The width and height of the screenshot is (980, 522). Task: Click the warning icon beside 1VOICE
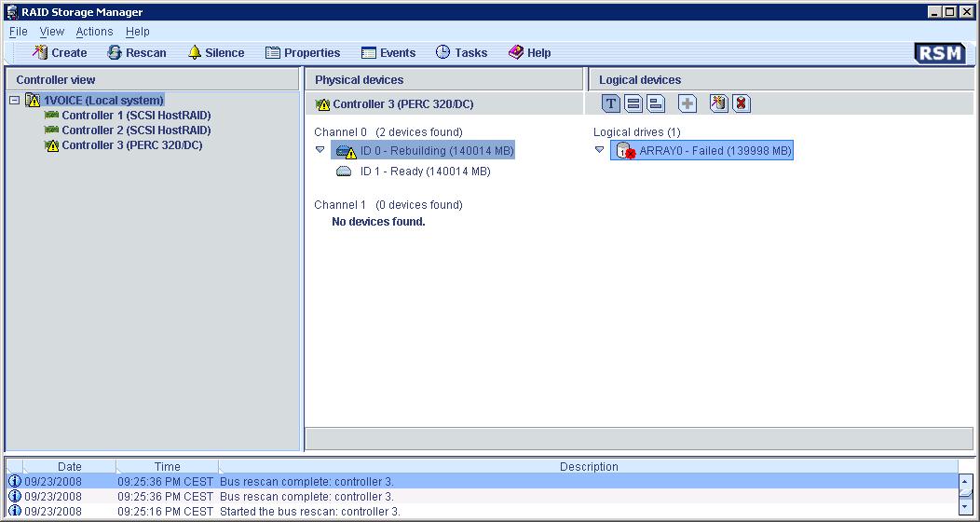point(33,100)
